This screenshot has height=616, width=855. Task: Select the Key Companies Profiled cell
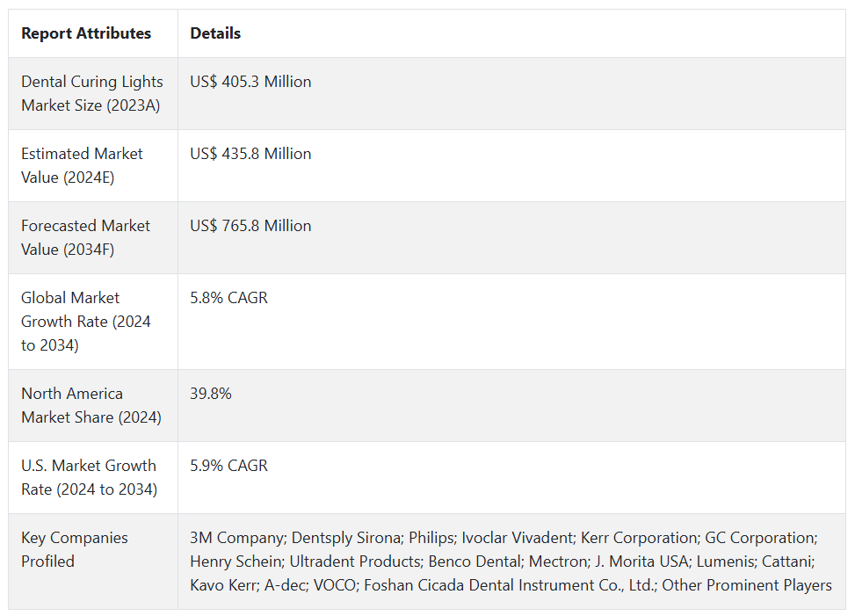click(x=75, y=549)
